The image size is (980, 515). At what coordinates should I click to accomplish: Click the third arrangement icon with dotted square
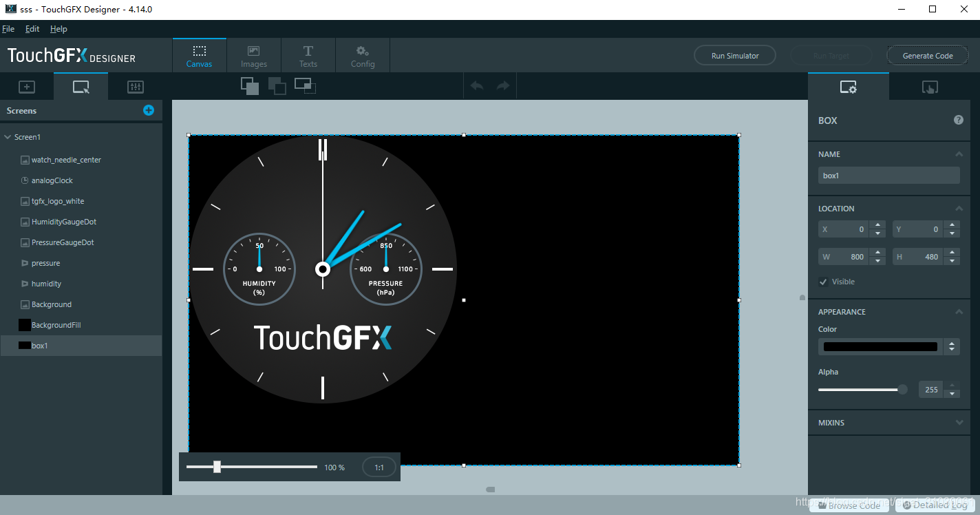pyautogui.click(x=304, y=86)
